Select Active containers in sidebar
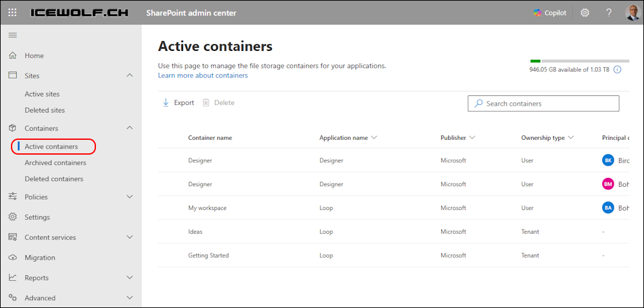Viewport: 644px width, 308px height. pos(52,147)
